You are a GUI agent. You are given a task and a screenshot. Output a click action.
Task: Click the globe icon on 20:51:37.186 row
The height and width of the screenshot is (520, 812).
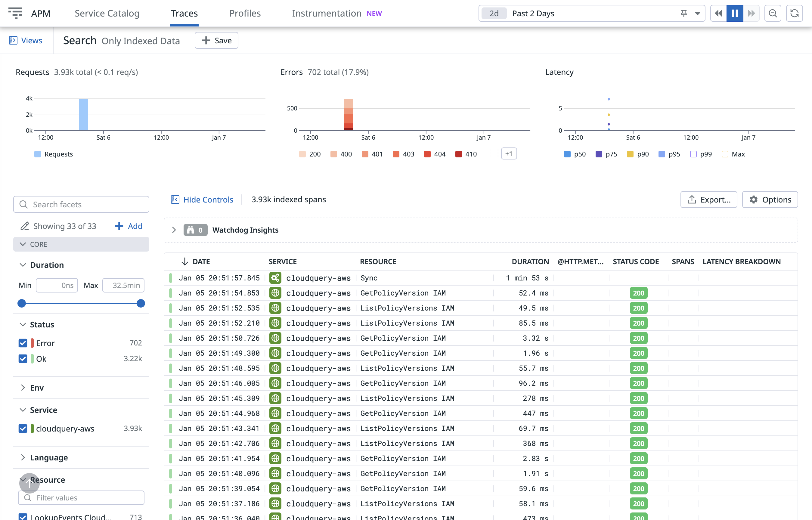click(x=275, y=503)
